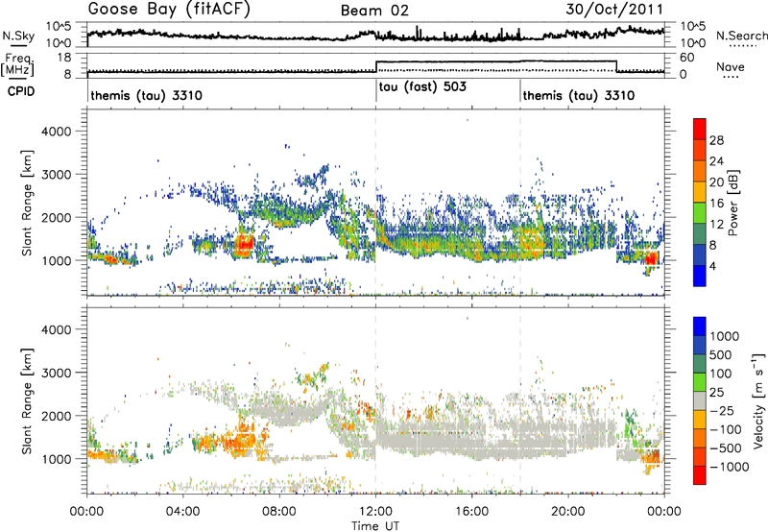Pick the bright blue bottom segment of Power colorbar
The height and width of the screenshot is (532, 768).
[x=700, y=276]
